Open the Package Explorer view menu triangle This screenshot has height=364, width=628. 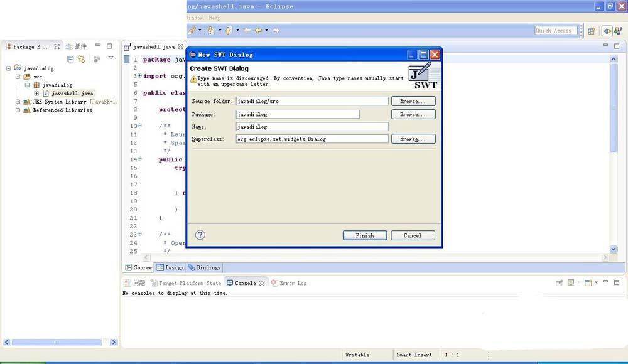[x=111, y=58]
